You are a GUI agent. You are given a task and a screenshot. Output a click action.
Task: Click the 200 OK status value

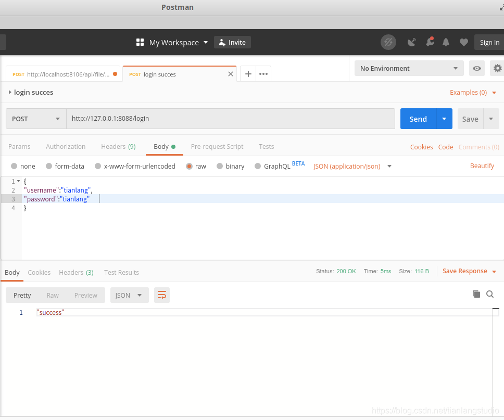coord(346,271)
